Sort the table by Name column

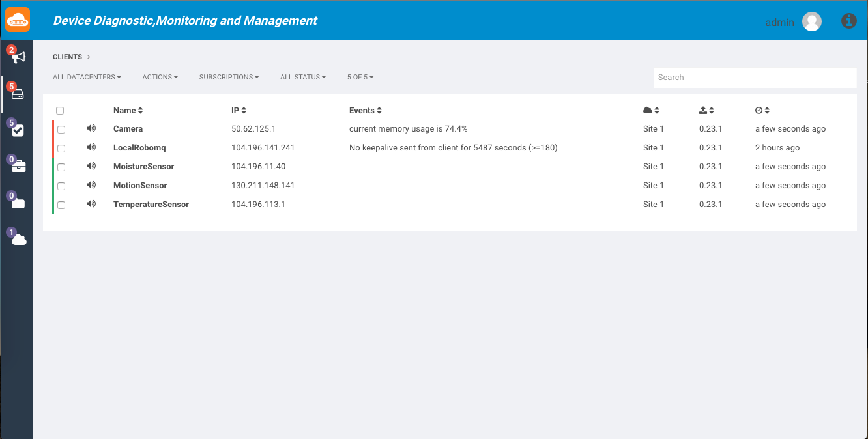tap(128, 111)
